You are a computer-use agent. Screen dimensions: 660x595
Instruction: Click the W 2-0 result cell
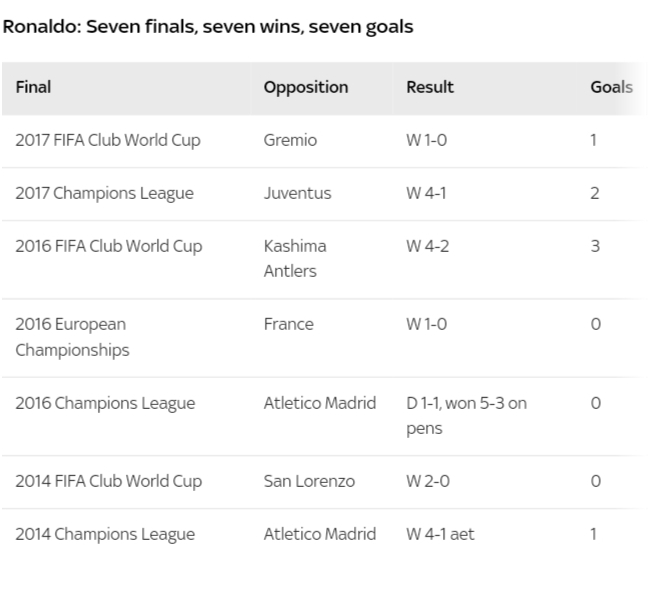click(x=428, y=481)
